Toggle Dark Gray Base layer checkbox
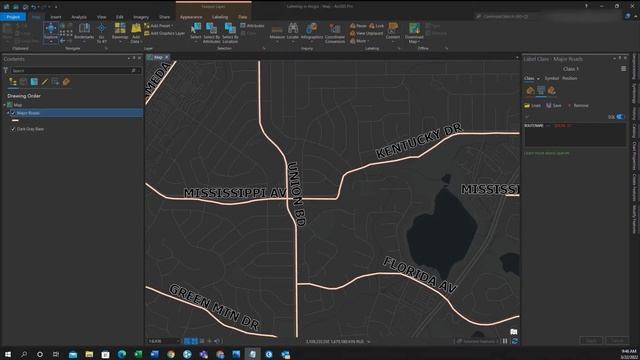 click(x=13, y=129)
